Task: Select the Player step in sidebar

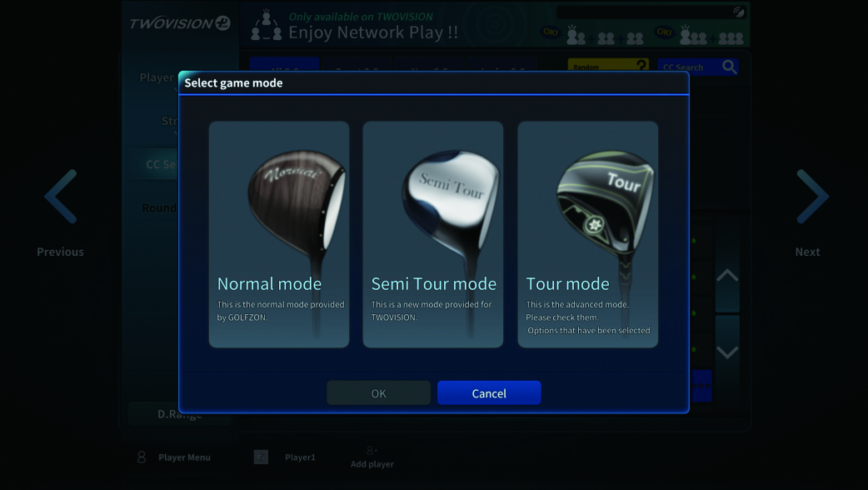Action: click(157, 77)
